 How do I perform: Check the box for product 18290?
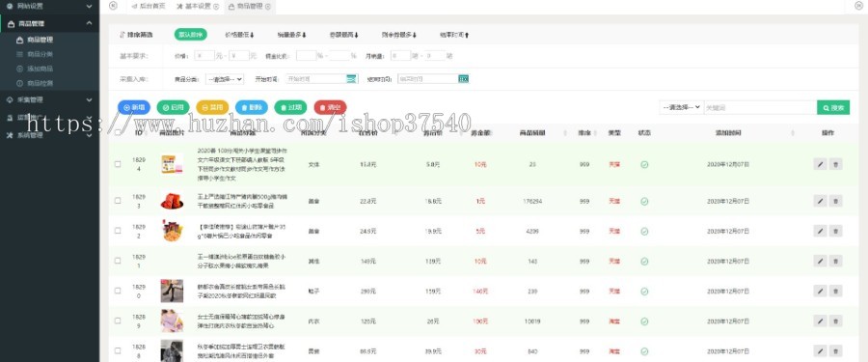118,291
